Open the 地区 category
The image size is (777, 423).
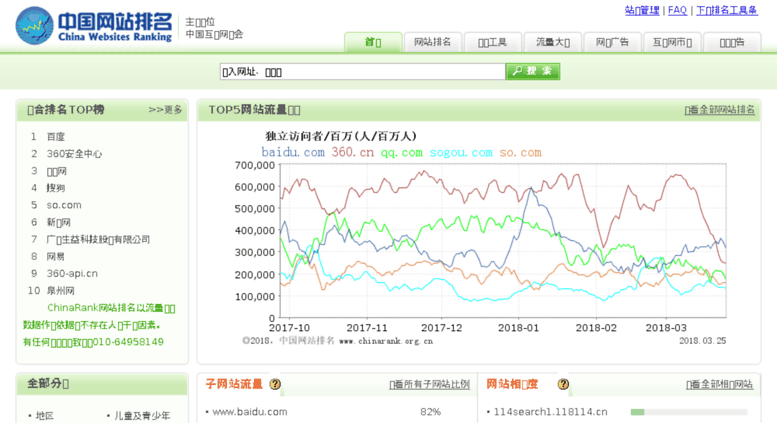[x=45, y=416]
